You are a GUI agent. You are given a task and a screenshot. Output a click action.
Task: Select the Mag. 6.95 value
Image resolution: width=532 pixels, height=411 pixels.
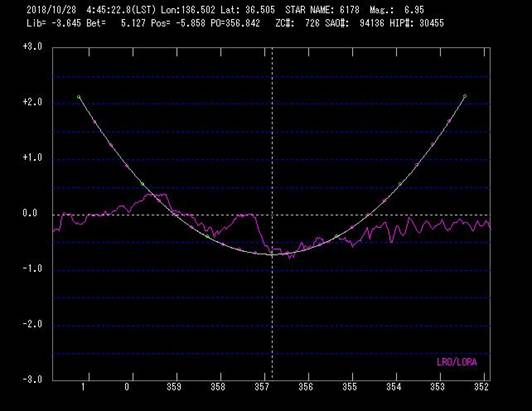pos(397,10)
